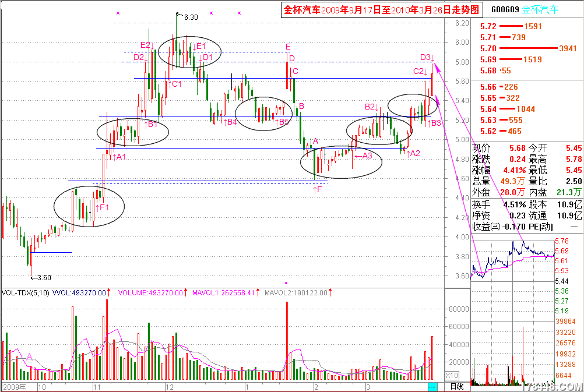Click the 总量 value 49.3万
Image resolution: width=584 pixels, height=392 pixels.
click(512, 181)
